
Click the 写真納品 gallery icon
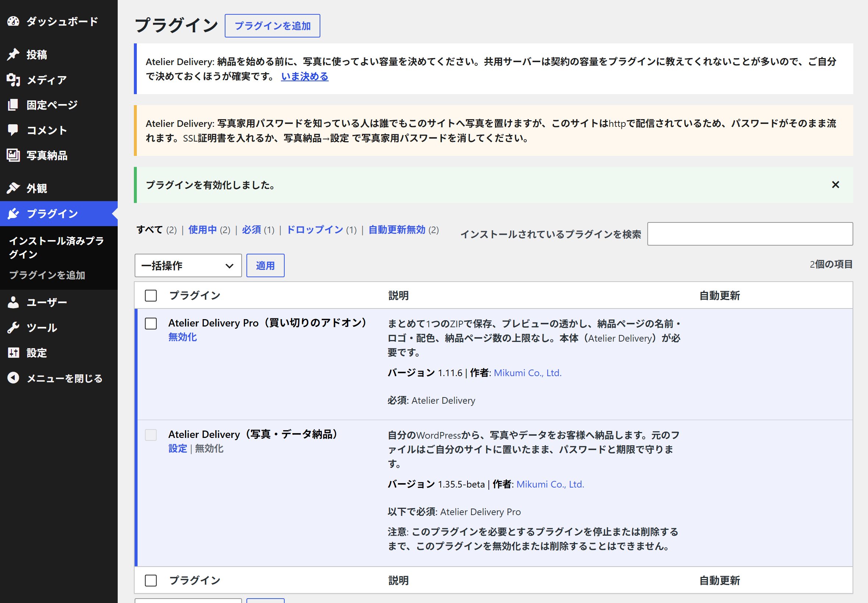pyautogui.click(x=13, y=155)
